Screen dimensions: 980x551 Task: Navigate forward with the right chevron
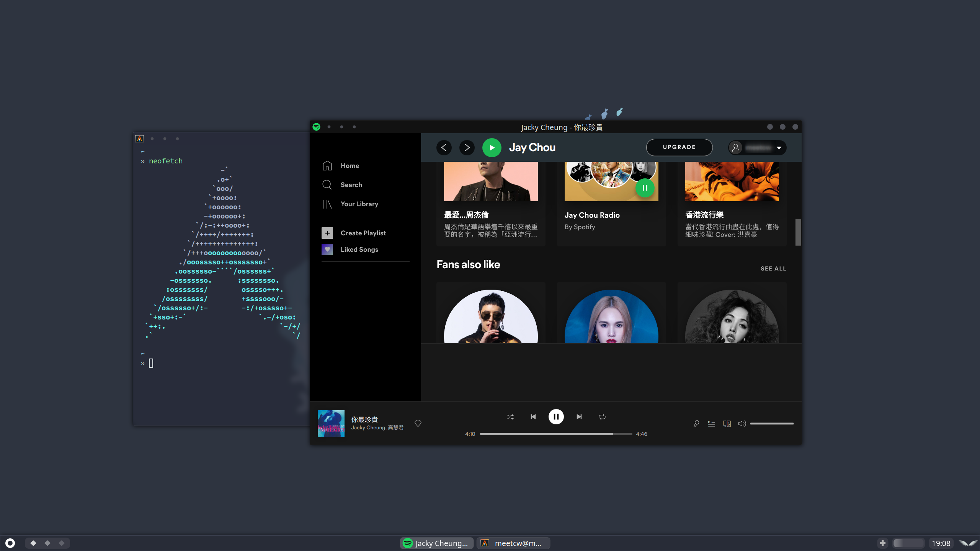[x=467, y=148]
